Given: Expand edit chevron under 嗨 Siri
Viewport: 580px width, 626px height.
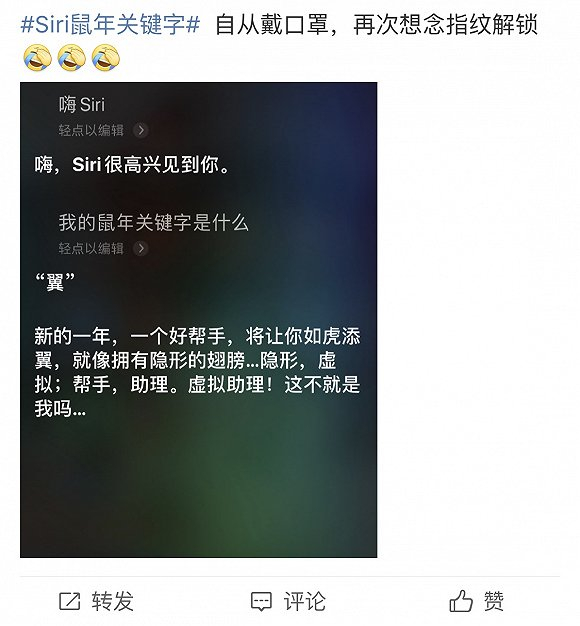Looking at the screenshot, I should click(141, 130).
